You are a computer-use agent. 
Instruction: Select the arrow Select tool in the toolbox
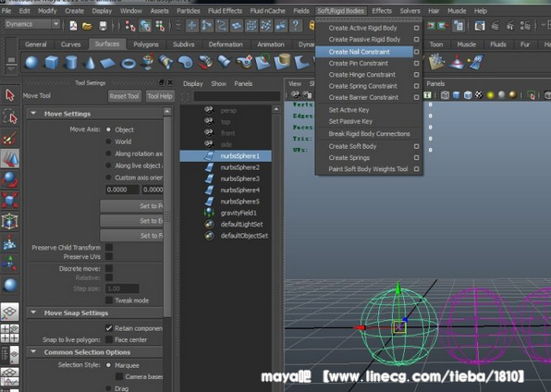point(9,95)
